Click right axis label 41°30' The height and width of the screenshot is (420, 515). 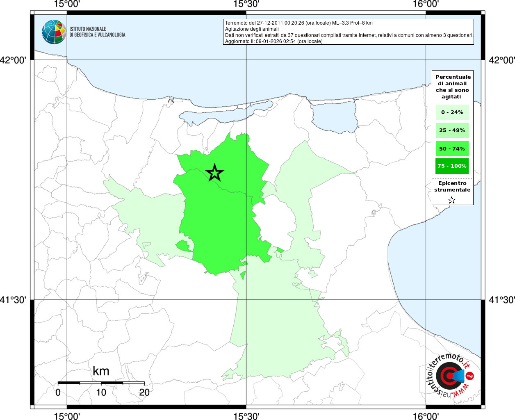pyautogui.click(x=502, y=300)
